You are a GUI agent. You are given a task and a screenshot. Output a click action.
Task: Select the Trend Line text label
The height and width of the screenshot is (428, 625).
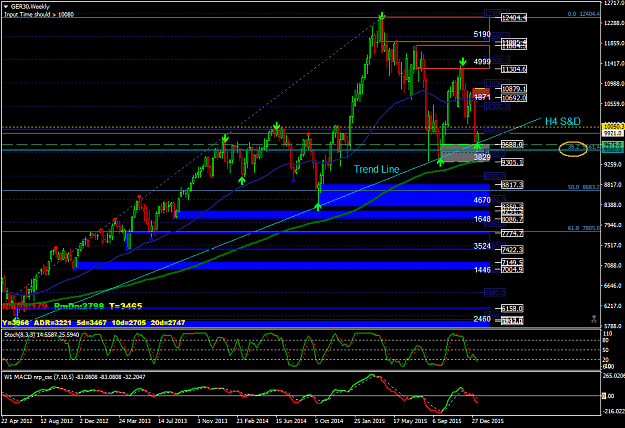click(377, 169)
